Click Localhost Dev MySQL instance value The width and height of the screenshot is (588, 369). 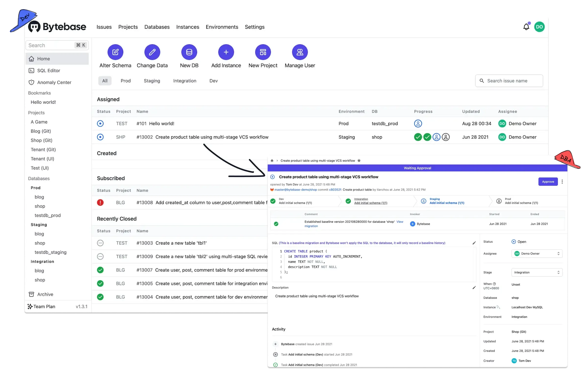click(527, 307)
